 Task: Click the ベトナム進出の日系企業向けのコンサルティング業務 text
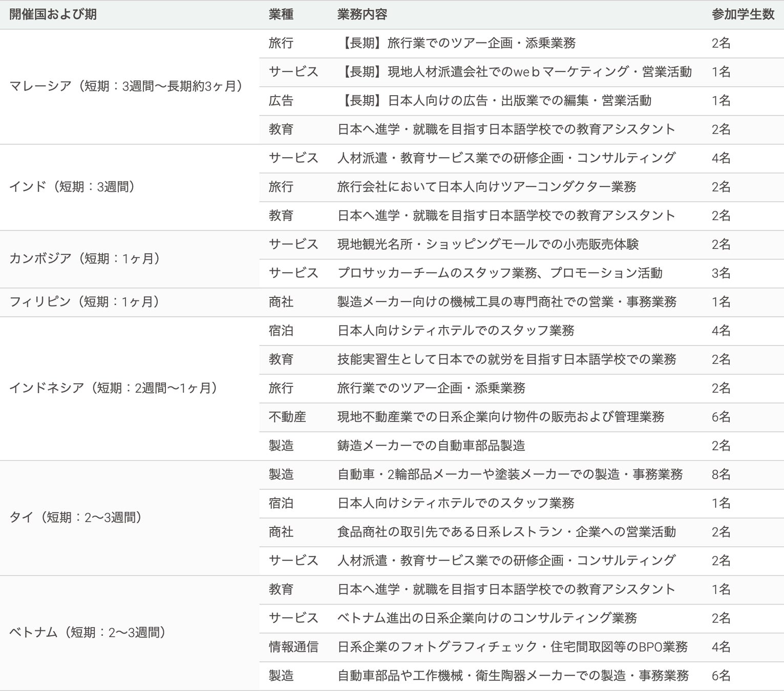click(x=487, y=618)
